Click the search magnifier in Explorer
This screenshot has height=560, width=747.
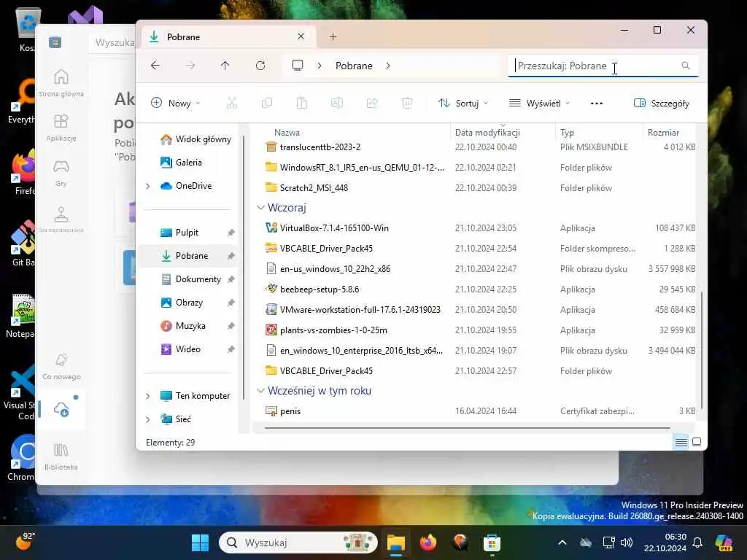[x=686, y=66]
